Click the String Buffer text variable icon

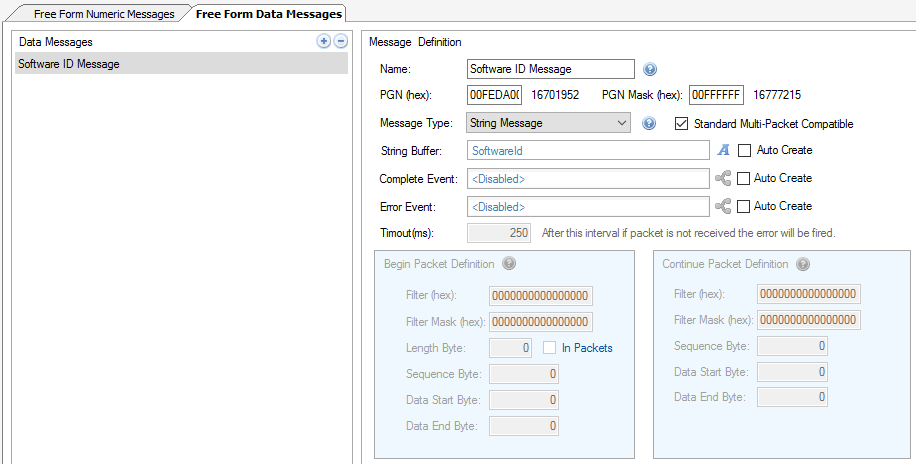point(724,151)
